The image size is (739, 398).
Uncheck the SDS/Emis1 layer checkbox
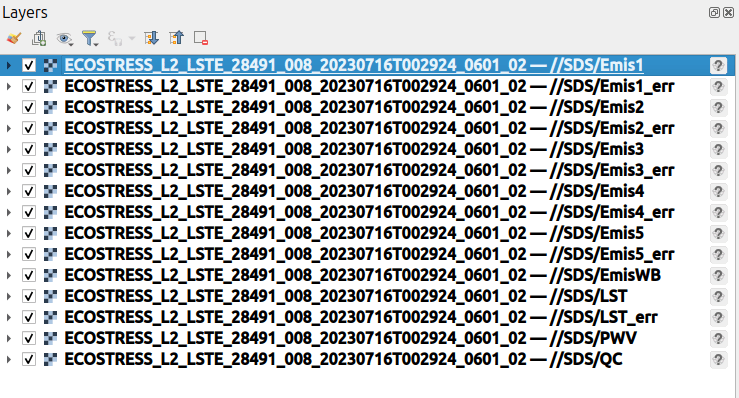coord(29,65)
